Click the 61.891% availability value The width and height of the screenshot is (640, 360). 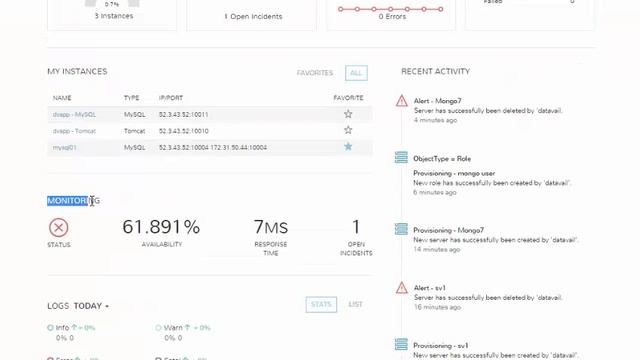[x=161, y=227]
